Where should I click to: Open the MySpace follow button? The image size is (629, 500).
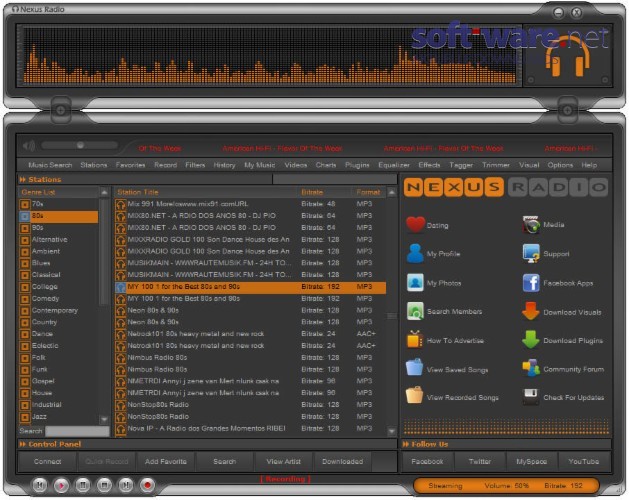(532, 461)
